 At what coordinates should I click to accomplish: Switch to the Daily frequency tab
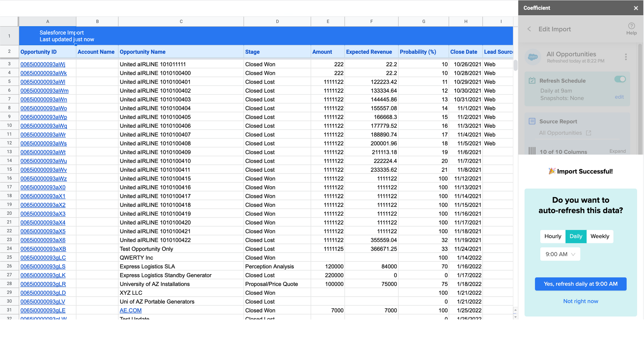[x=576, y=236]
